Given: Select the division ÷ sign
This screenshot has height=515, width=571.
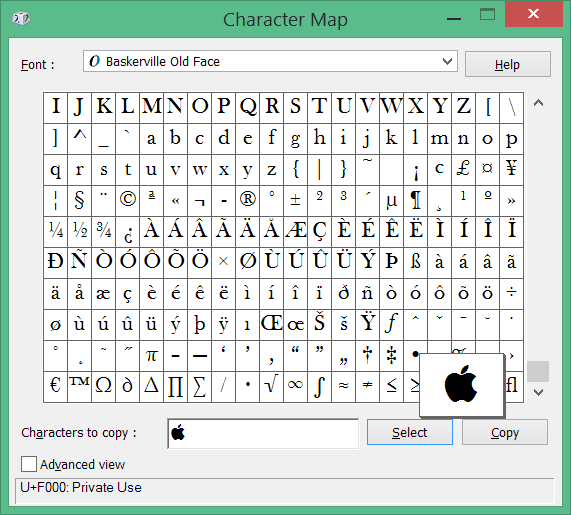Looking at the screenshot, I should [511, 294].
